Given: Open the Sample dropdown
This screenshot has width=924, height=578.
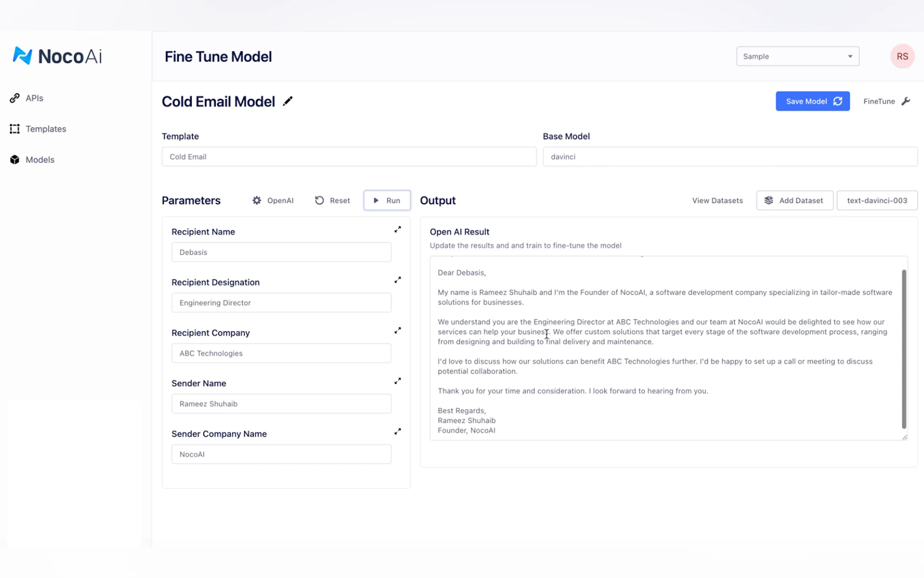Looking at the screenshot, I should pyautogui.click(x=797, y=56).
